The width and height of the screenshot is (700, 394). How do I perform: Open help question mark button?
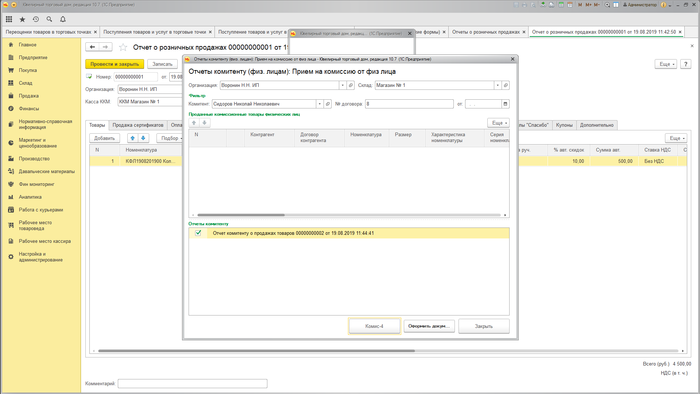click(685, 64)
